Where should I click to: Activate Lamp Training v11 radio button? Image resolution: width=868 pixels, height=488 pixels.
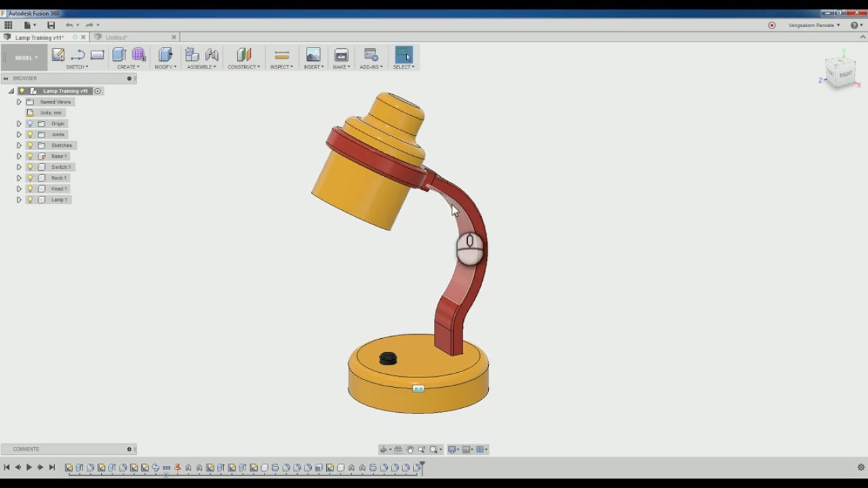[x=98, y=91]
